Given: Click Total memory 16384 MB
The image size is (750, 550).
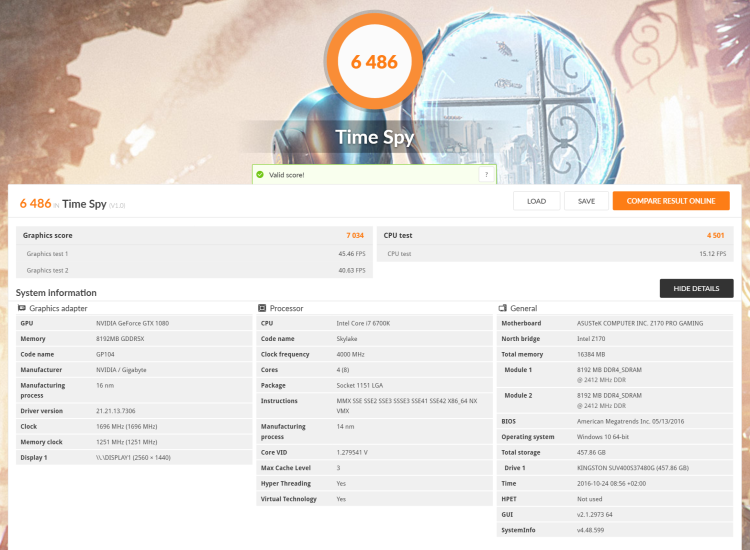Looking at the screenshot, I should pos(591,354).
